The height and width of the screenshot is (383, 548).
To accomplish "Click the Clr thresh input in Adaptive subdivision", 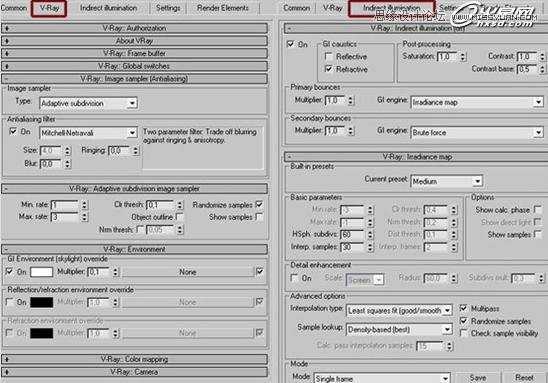I will 160,205.
